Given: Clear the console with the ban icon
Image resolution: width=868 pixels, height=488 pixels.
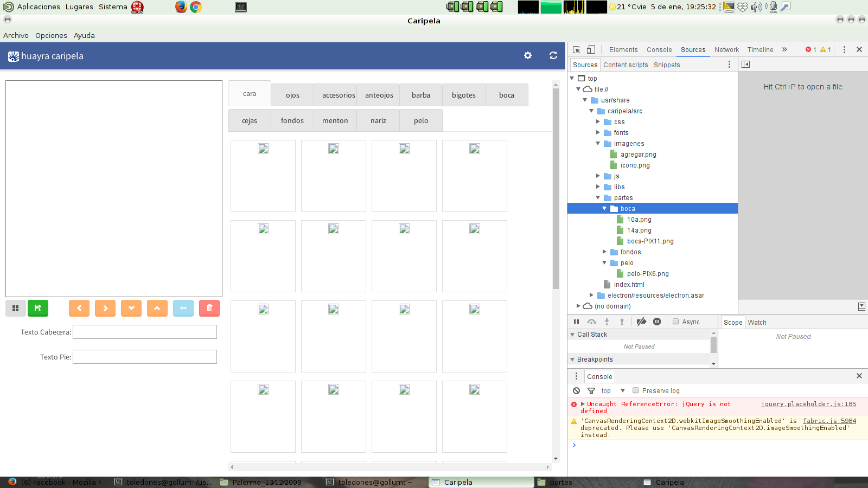Looking at the screenshot, I should pos(576,390).
